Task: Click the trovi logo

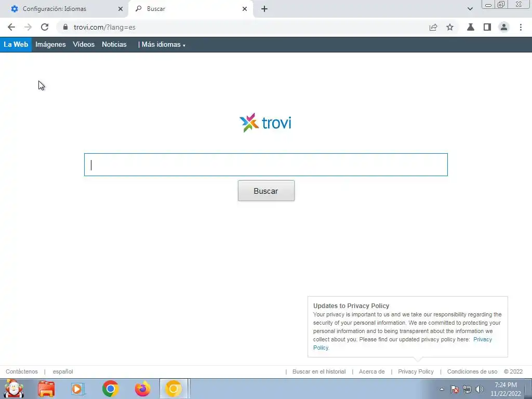Action: click(265, 123)
